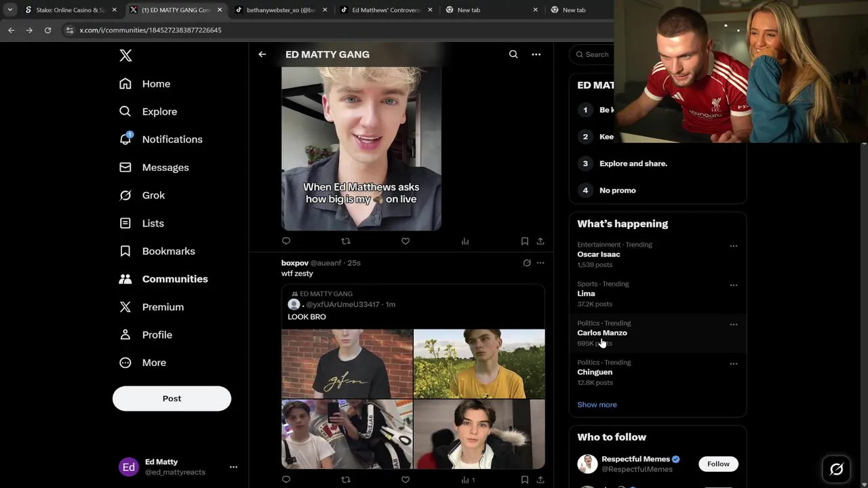Close the ED MATTY GANG browser tab
Screen dimensions: 868x488
(x=220, y=10)
